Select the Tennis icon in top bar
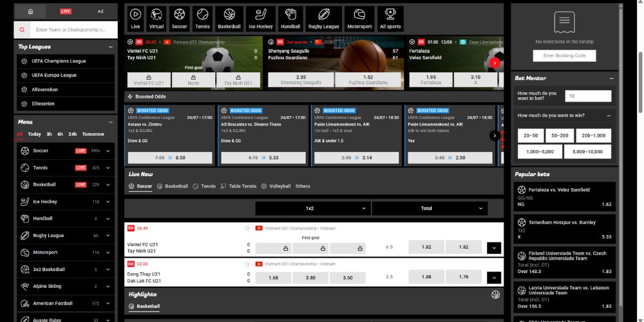The image size is (644, 322). point(202,19)
